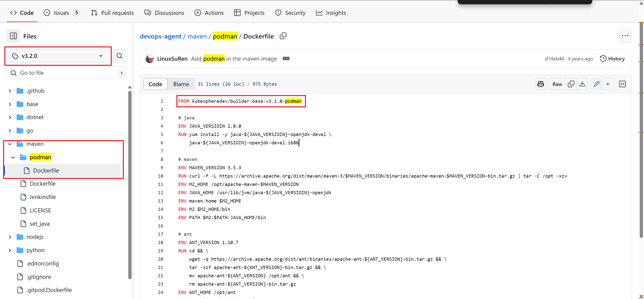
Task: Edit this file with the pencil icon
Action: click(597, 84)
